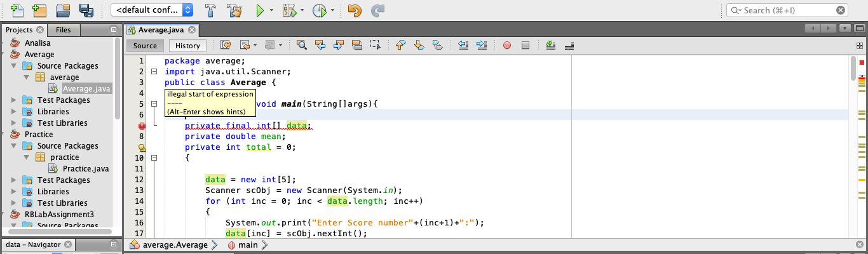This screenshot has width=868, height=254.
Task: Open Run Project dropdown arrow
Action: (x=271, y=10)
